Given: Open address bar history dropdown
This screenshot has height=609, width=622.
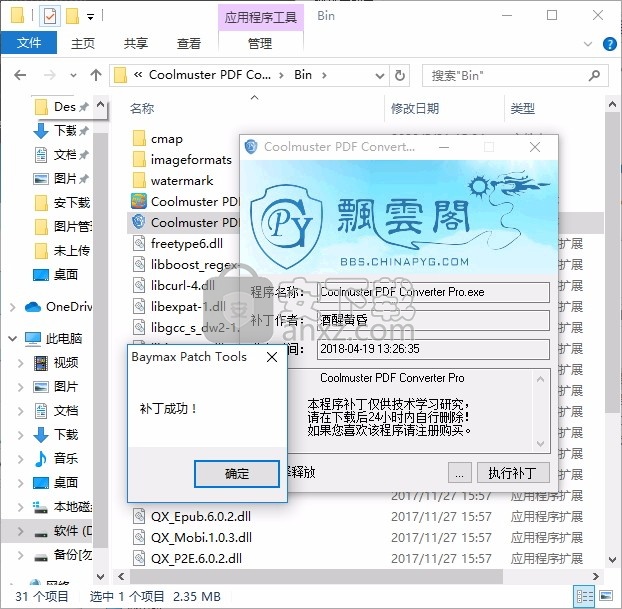Looking at the screenshot, I should (x=380, y=75).
